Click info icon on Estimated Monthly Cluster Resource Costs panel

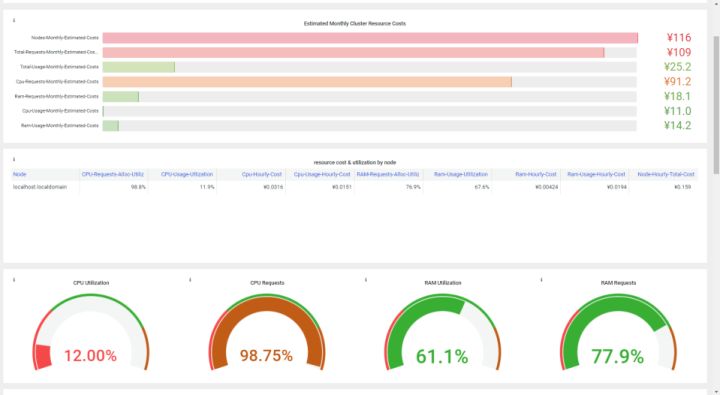click(x=14, y=20)
